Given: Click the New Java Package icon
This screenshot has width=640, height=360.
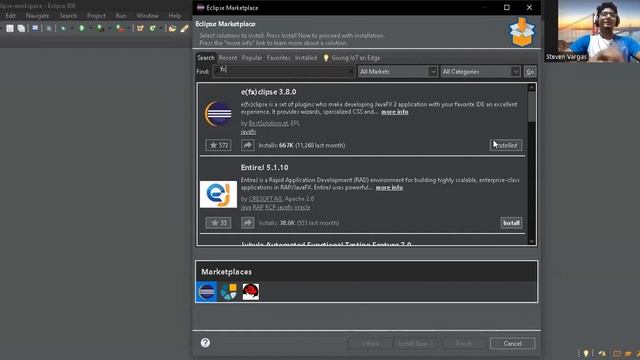Looking at the screenshot, I should (x=140, y=28).
